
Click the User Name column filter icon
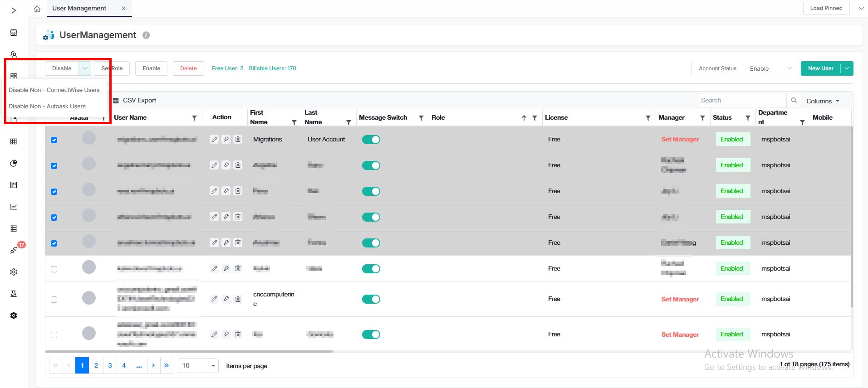click(x=194, y=118)
